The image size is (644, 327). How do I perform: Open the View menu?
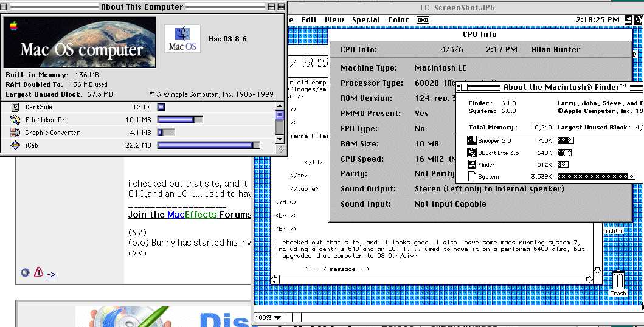(334, 19)
